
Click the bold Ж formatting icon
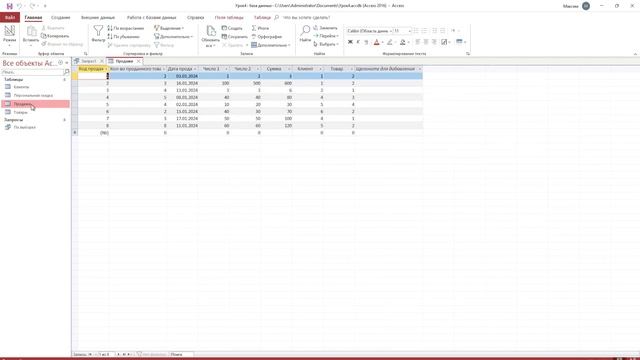tap(350, 42)
